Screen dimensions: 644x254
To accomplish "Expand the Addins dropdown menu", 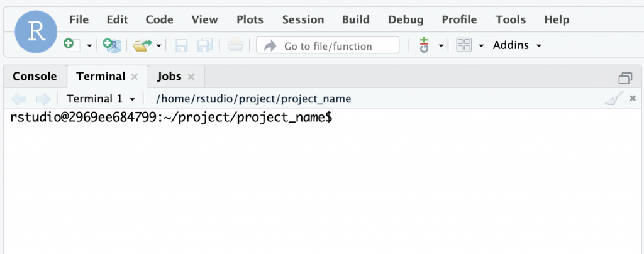I will click(517, 45).
